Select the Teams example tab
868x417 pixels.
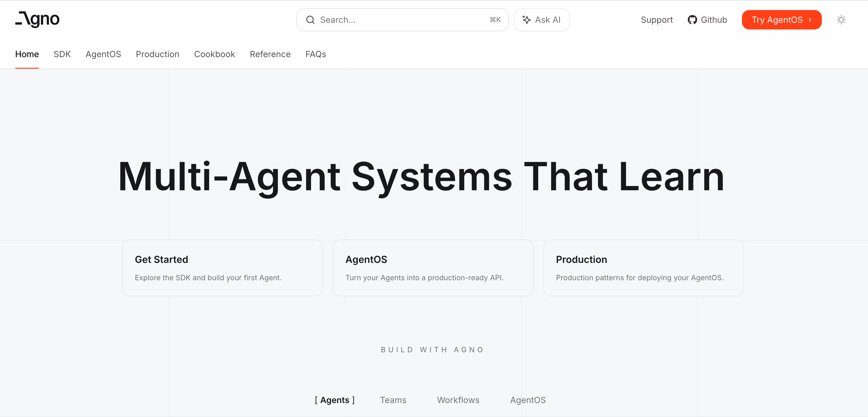(x=393, y=400)
